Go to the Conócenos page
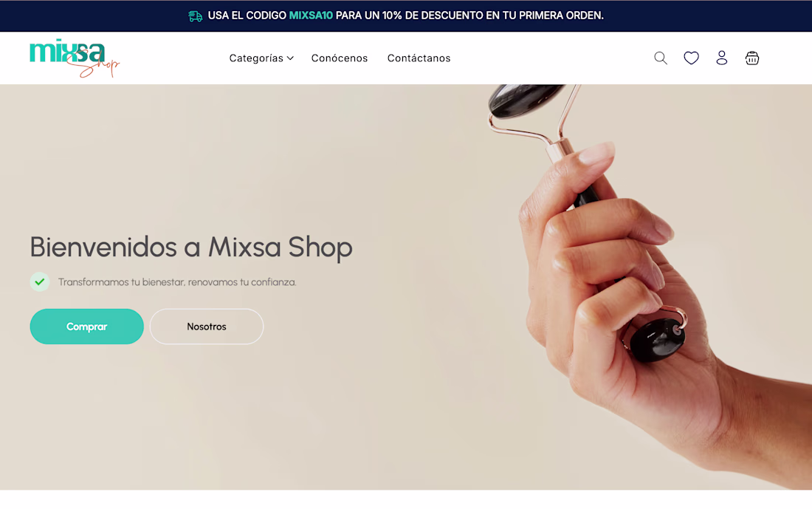The width and height of the screenshot is (812, 509). [x=340, y=58]
